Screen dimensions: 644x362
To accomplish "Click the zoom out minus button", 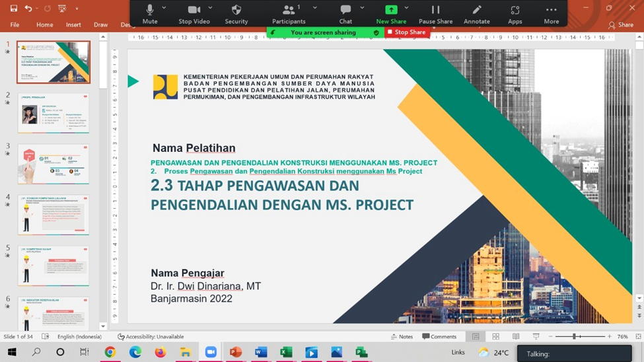I will click(x=551, y=336).
